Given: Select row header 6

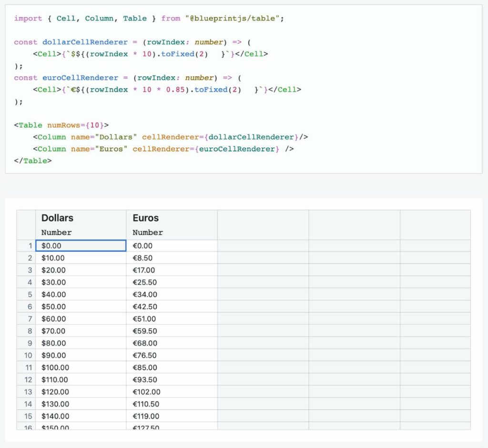Looking at the screenshot, I should 26,306.
